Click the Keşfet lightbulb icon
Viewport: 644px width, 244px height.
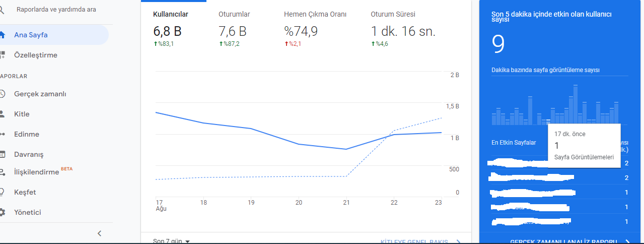(x=2, y=192)
